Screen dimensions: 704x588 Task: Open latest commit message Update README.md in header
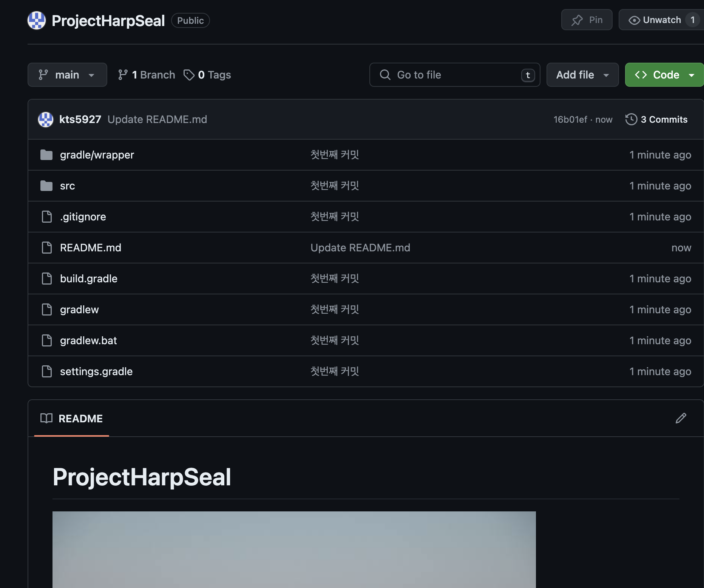(157, 119)
